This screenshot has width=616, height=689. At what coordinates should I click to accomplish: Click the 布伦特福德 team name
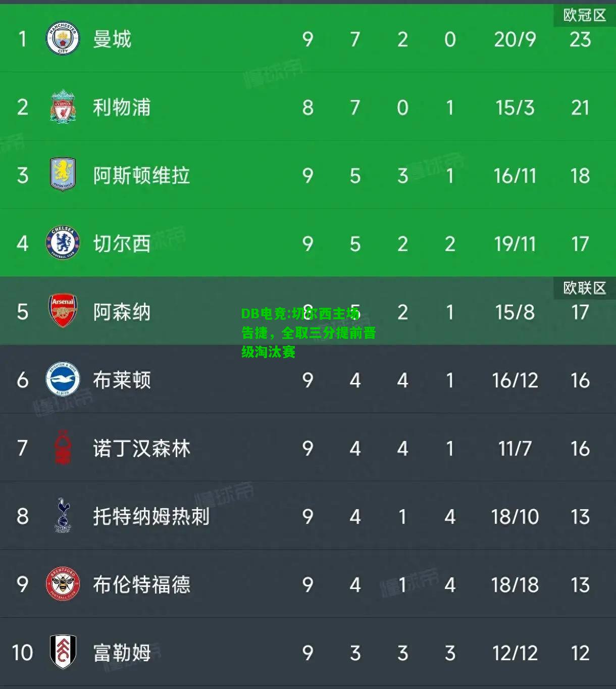point(141,585)
